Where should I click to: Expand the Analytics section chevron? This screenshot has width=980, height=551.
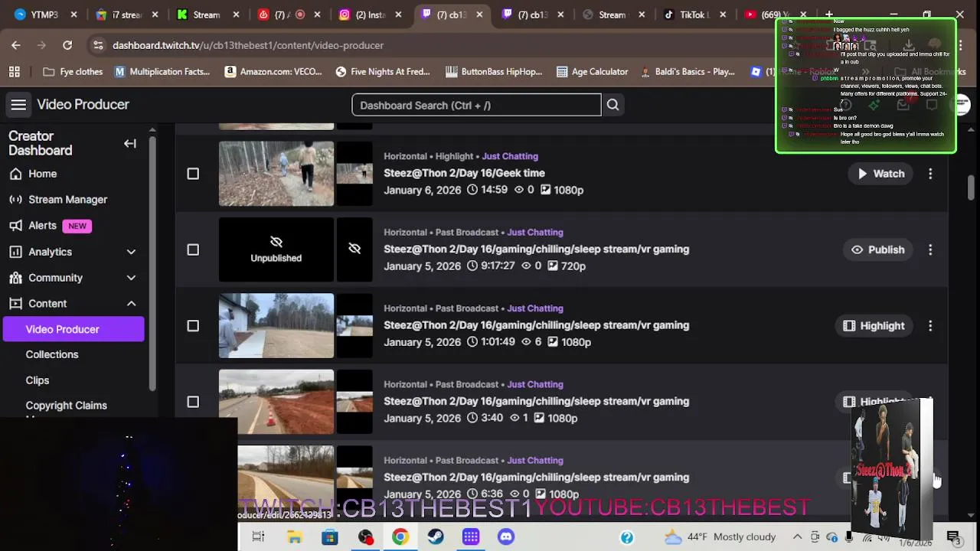click(x=131, y=252)
